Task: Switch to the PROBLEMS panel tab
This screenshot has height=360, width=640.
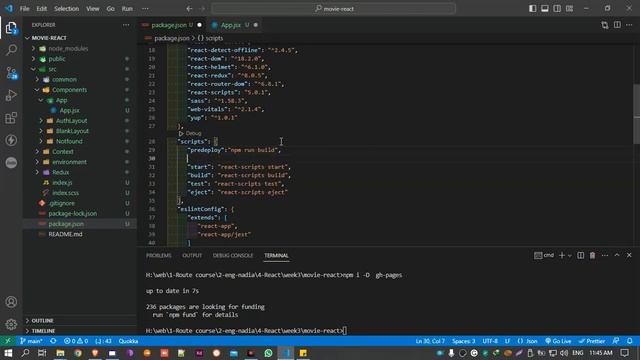Action: (x=159, y=255)
